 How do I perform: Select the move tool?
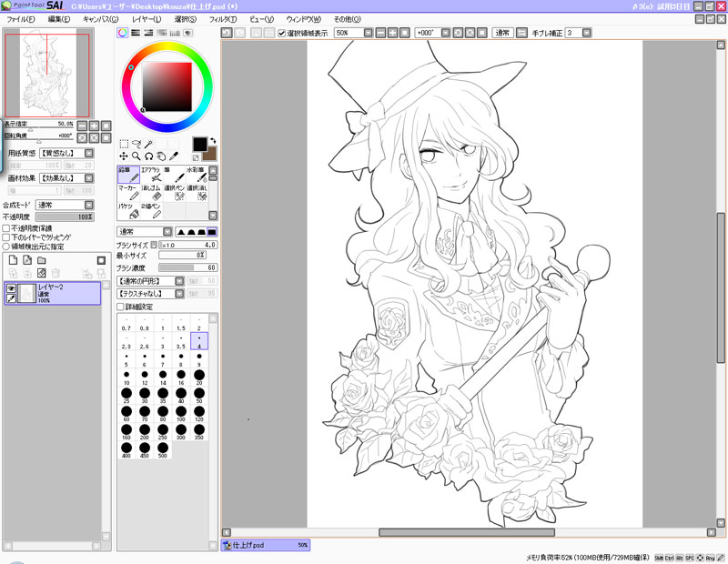click(x=124, y=156)
